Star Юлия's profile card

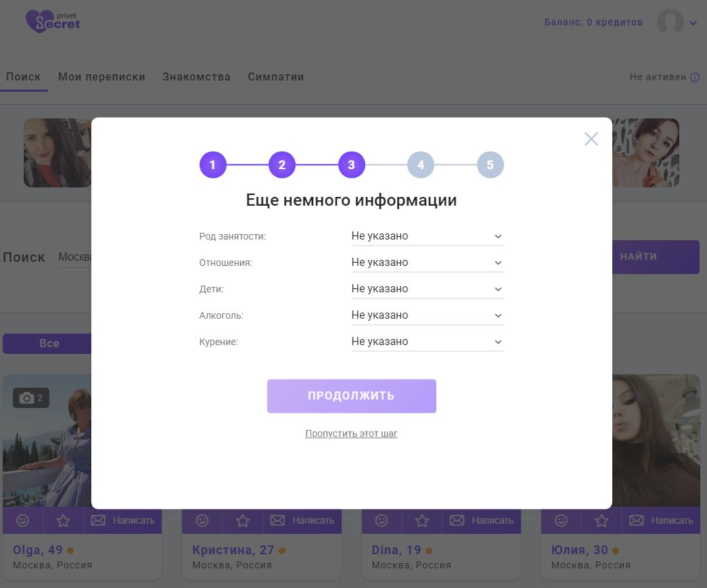click(601, 521)
